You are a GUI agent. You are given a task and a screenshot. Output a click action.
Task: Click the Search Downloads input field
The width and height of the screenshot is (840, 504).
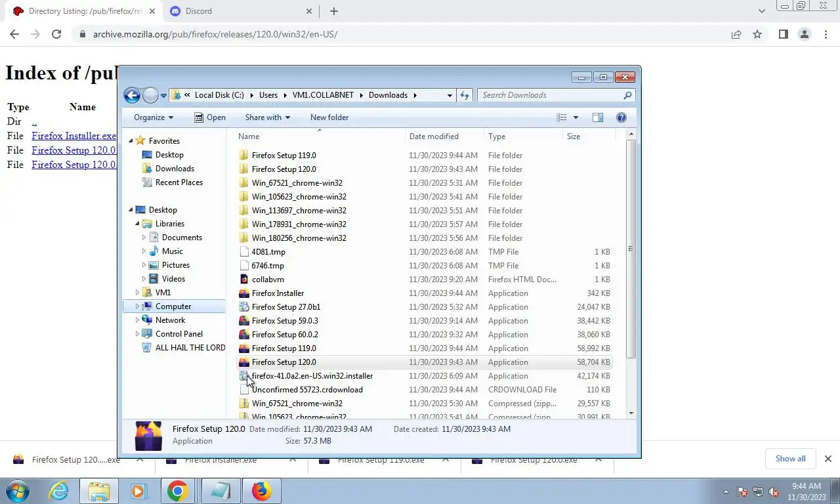550,95
